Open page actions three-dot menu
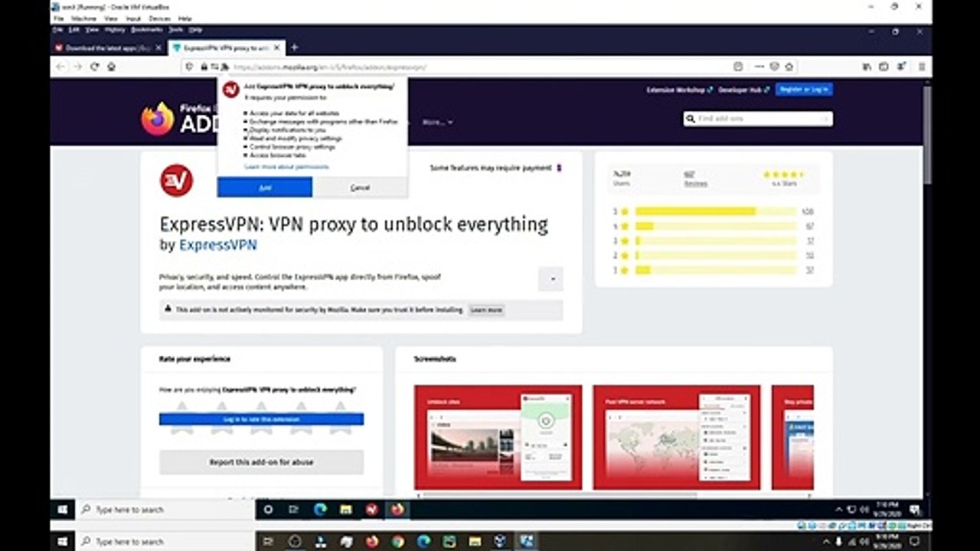 pyautogui.click(x=759, y=67)
